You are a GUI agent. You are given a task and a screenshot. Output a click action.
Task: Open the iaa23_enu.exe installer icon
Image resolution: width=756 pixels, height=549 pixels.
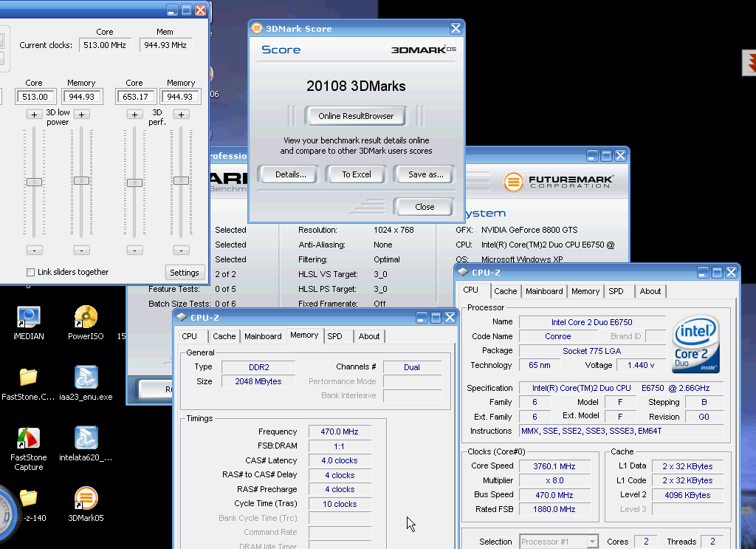[86, 378]
